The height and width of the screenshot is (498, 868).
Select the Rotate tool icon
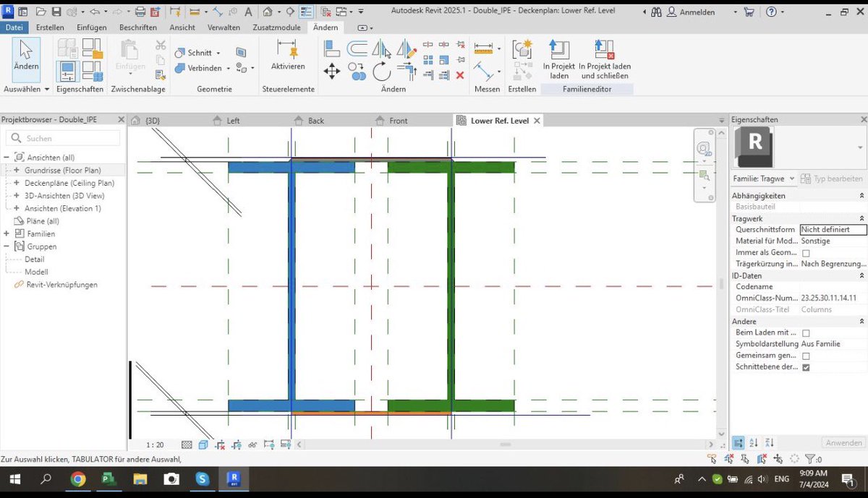tap(381, 71)
